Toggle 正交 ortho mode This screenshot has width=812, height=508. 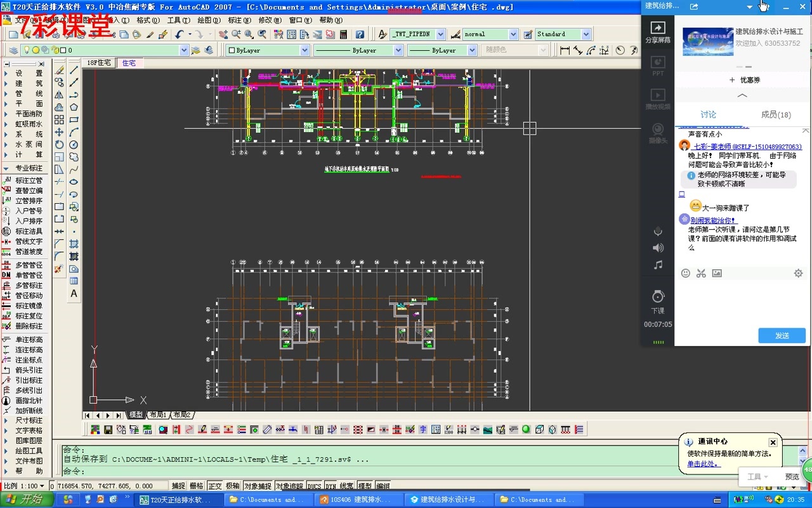pyautogui.click(x=215, y=486)
